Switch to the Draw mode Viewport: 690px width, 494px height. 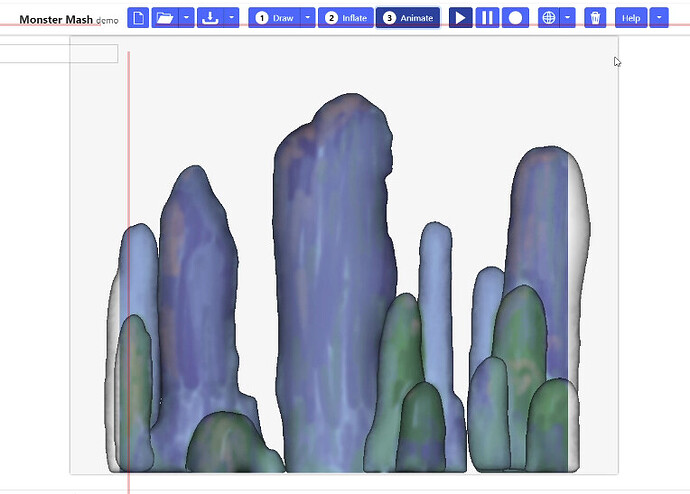pos(275,18)
